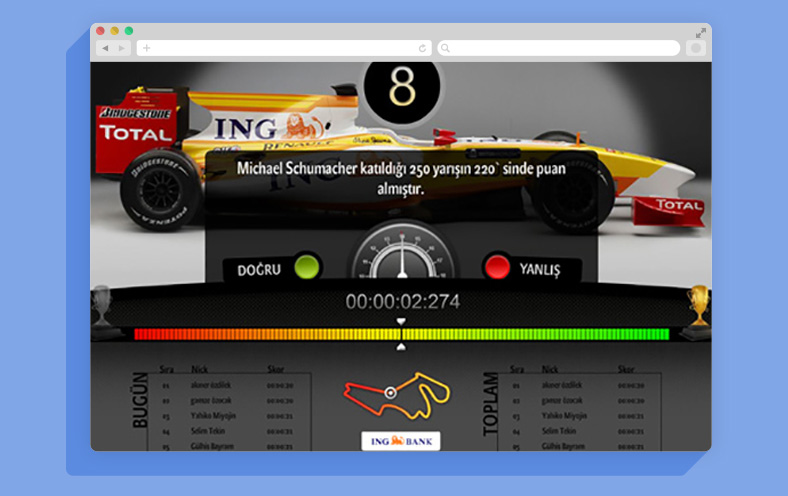
Task: Click the red YANLIŞ answer button
Action: click(497, 268)
